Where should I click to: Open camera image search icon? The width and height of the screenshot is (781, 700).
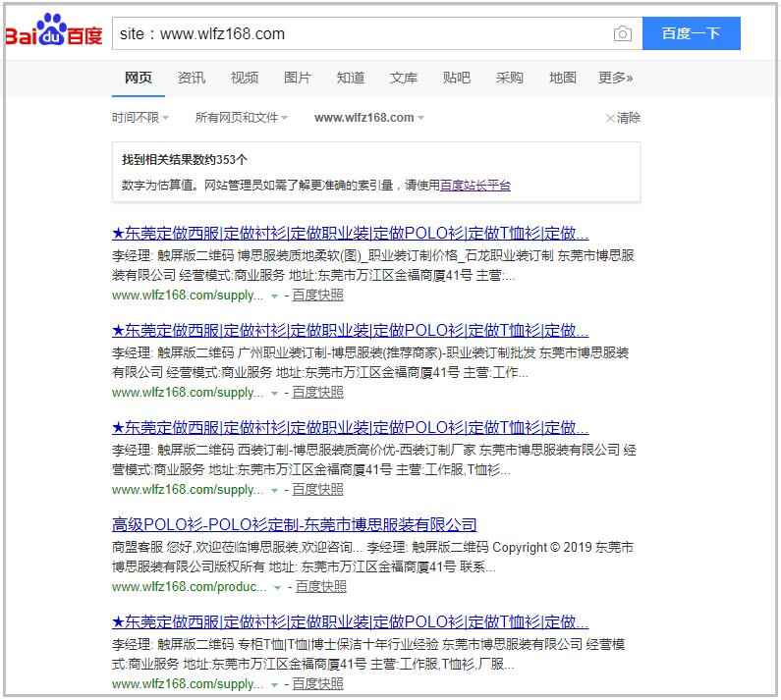[622, 33]
